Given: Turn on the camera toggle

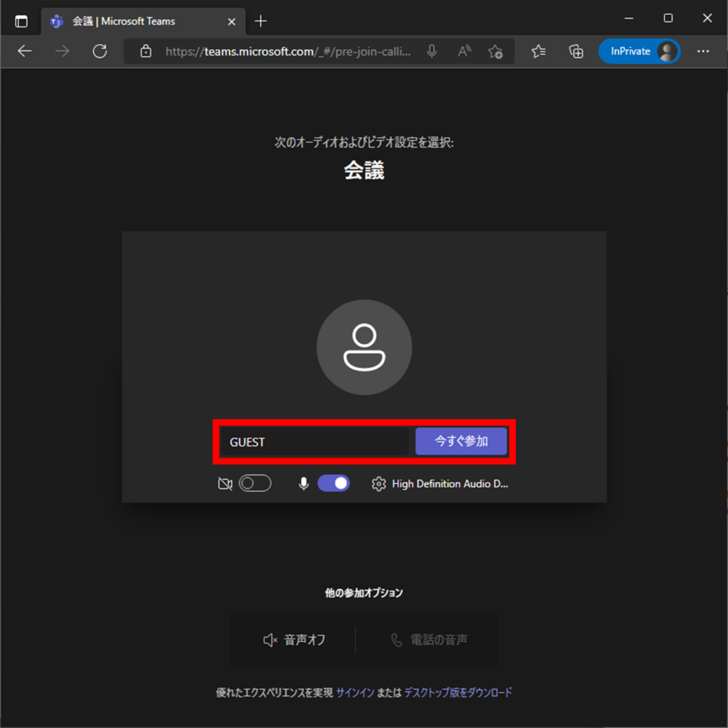Looking at the screenshot, I should pyautogui.click(x=255, y=484).
